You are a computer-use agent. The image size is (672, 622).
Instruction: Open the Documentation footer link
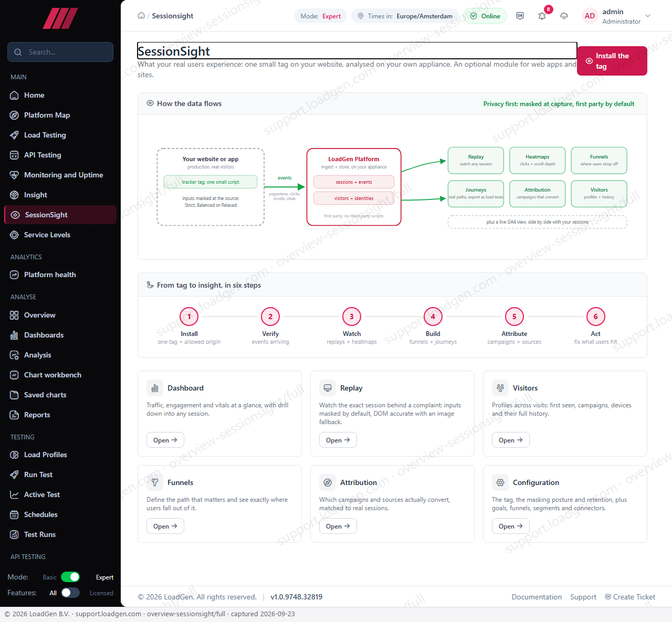[537, 597]
